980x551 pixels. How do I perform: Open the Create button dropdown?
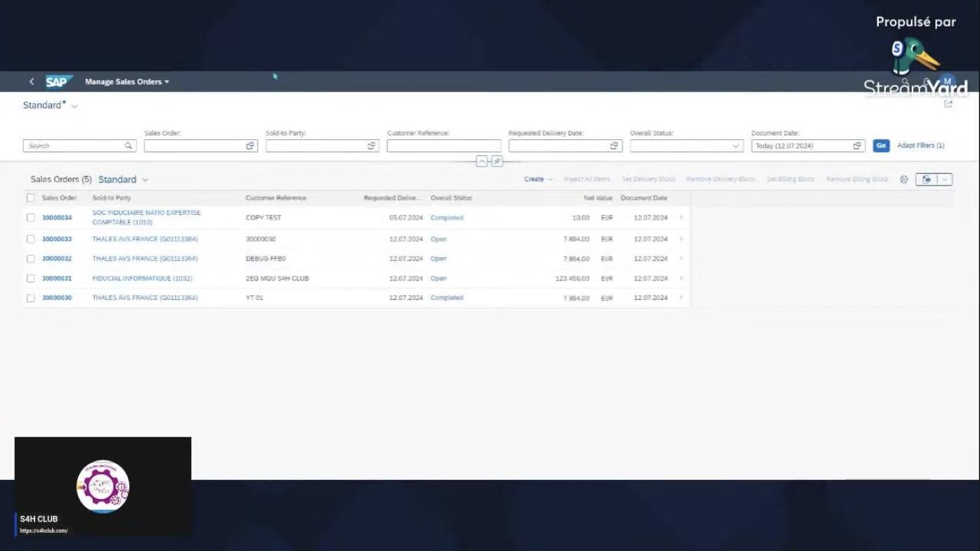coord(538,179)
